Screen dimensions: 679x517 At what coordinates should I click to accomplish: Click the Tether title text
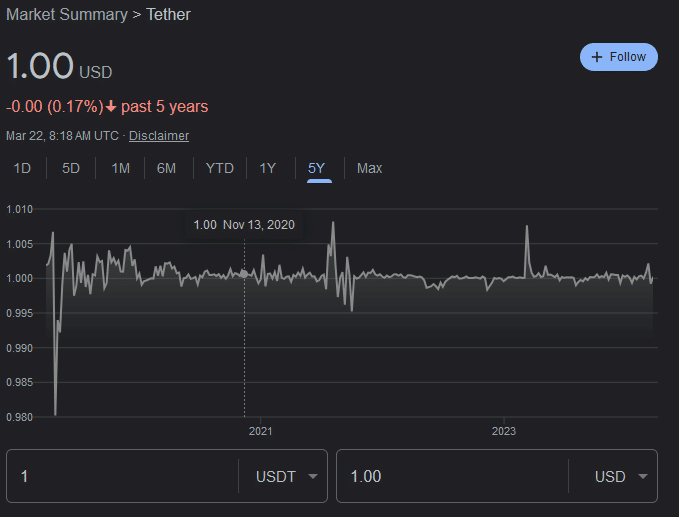pyautogui.click(x=168, y=14)
